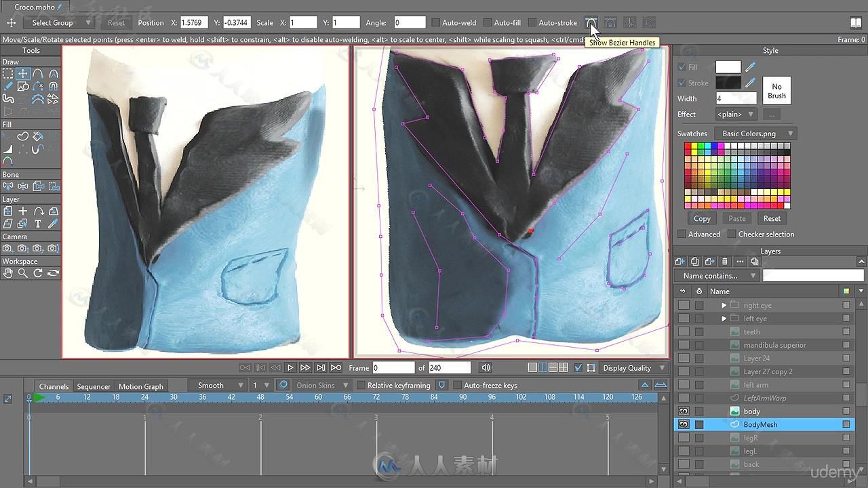Screen dimensions: 868x488
Task: Click the play button in transport controls
Action: pos(290,368)
